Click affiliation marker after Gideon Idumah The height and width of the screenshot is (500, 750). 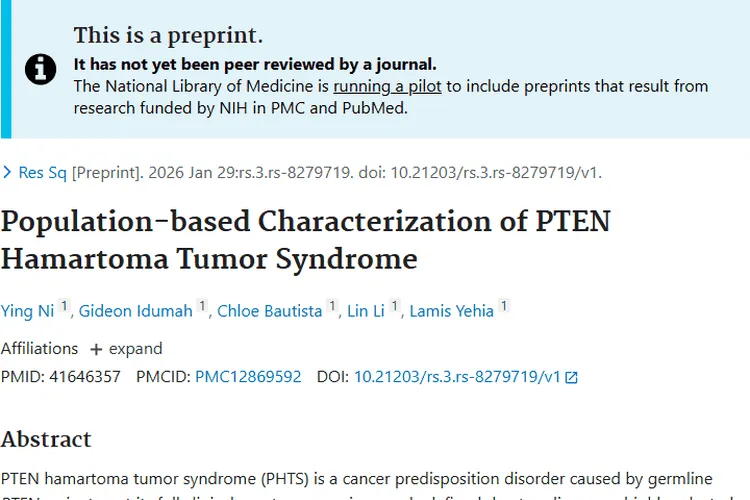point(203,307)
